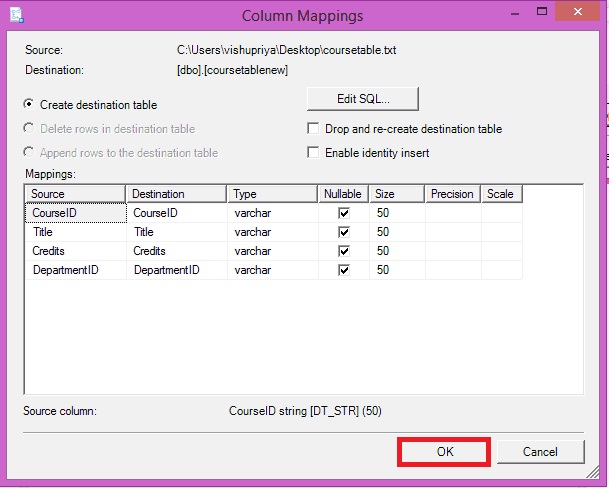Edit size 50 in DepartmentID row
The height and width of the screenshot is (488, 609).
[397, 270]
